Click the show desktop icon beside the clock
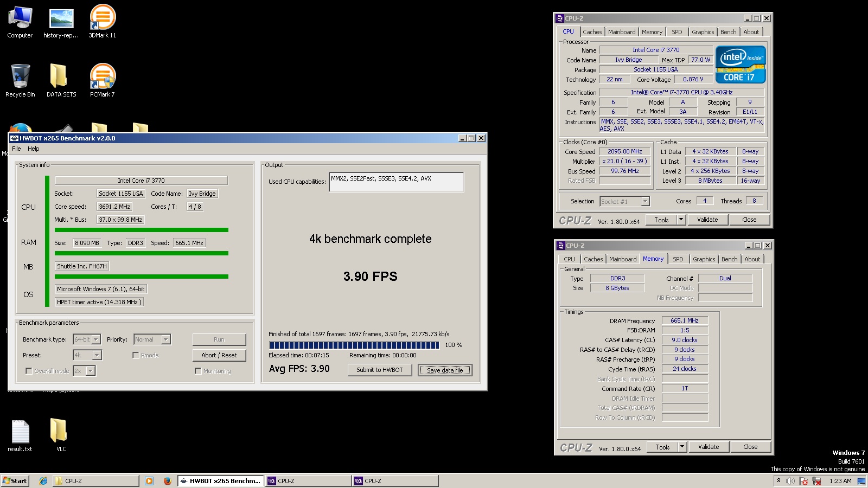This screenshot has height=488, width=868. (x=861, y=481)
